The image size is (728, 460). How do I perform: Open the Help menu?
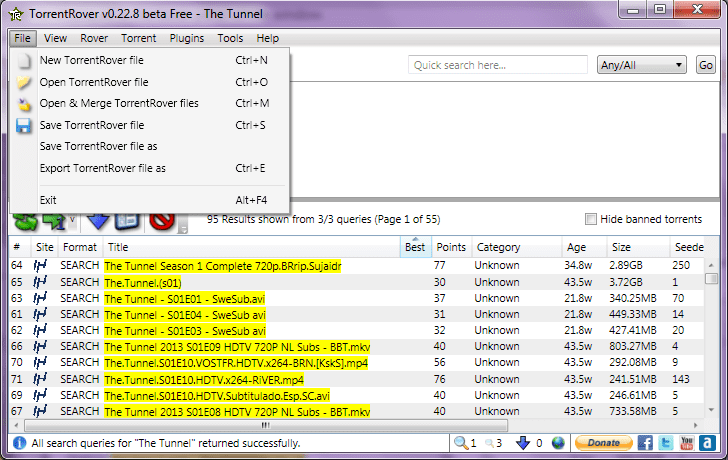tap(267, 38)
